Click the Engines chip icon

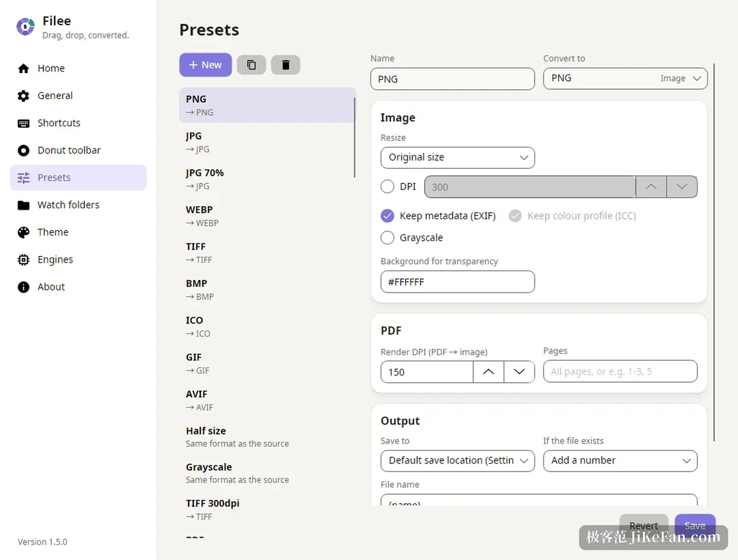point(23,260)
